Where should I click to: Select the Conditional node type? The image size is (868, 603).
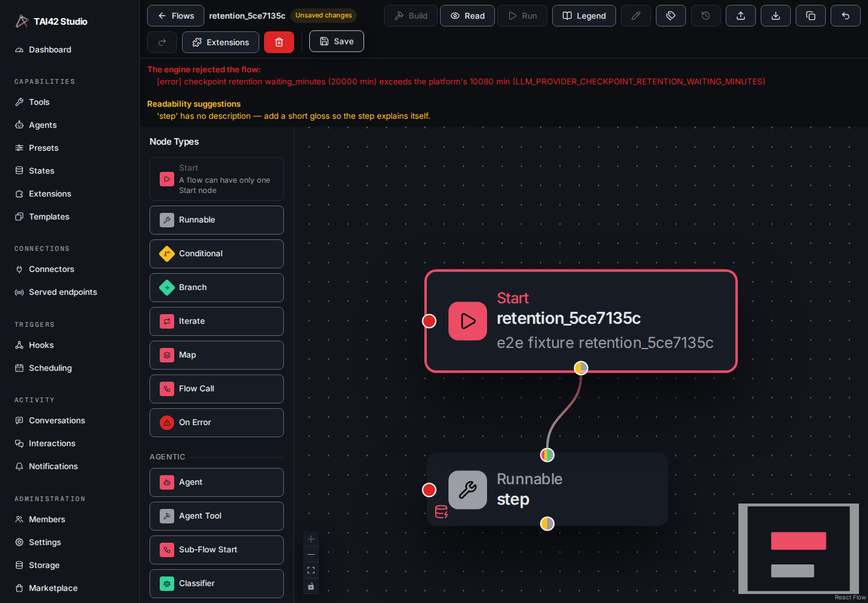216,254
